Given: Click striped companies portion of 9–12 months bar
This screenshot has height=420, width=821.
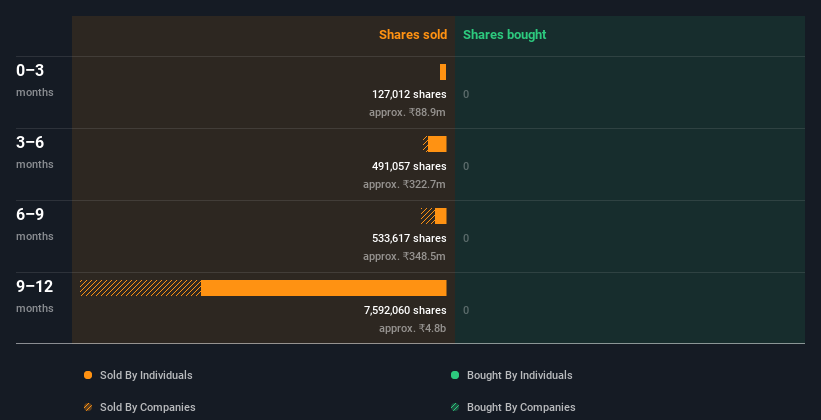Looking at the screenshot, I should pos(140,288).
